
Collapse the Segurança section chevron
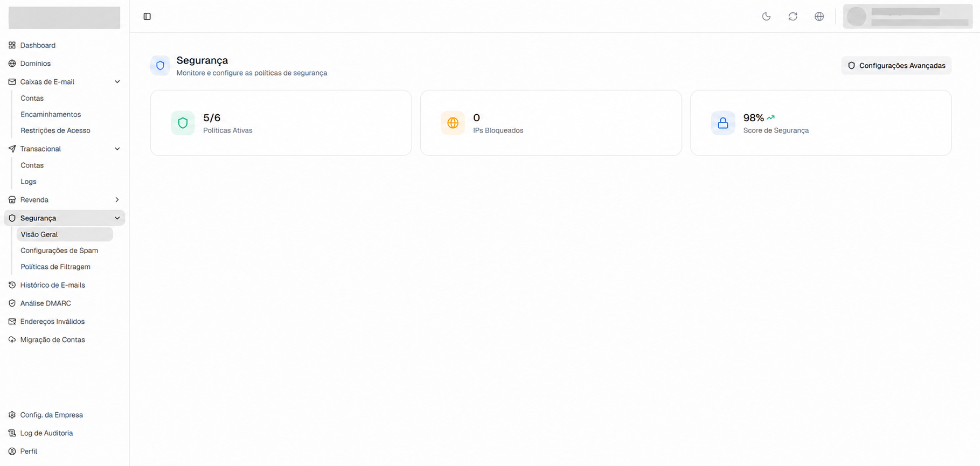(117, 218)
